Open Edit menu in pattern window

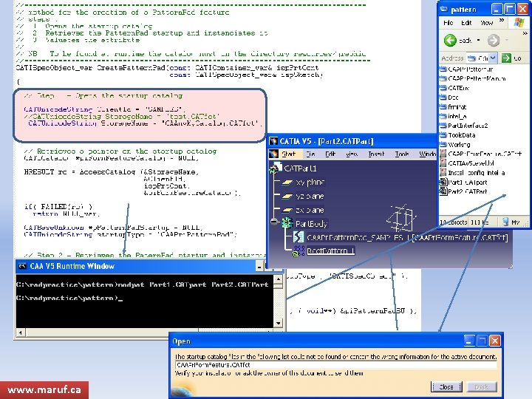click(466, 23)
